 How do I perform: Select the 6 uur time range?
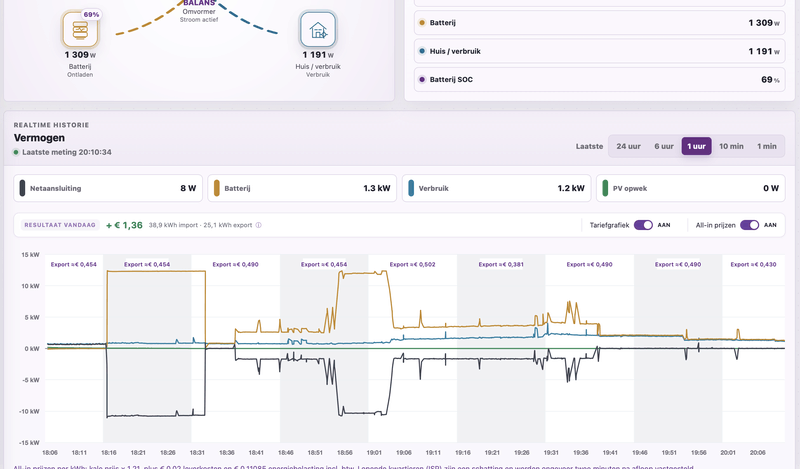point(664,146)
